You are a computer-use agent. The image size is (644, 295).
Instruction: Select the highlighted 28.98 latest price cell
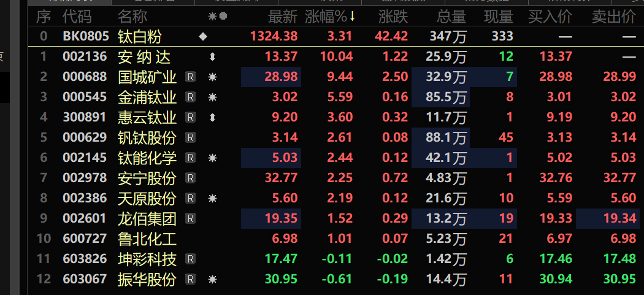(x=271, y=77)
